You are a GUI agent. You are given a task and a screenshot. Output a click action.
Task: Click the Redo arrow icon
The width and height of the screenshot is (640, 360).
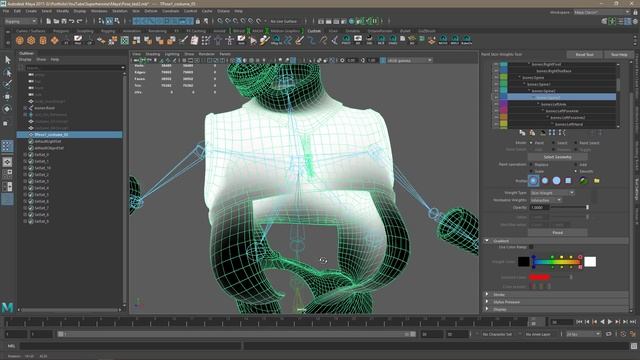(x=80, y=21)
